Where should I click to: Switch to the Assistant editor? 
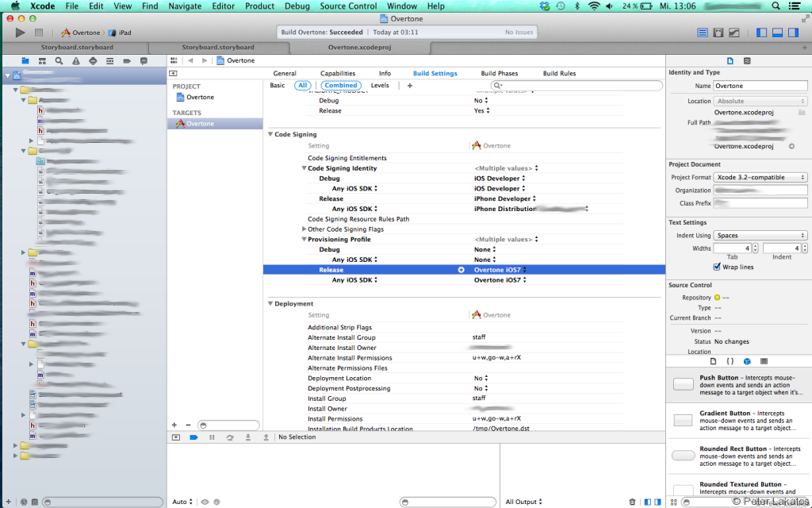coord(718,33)
